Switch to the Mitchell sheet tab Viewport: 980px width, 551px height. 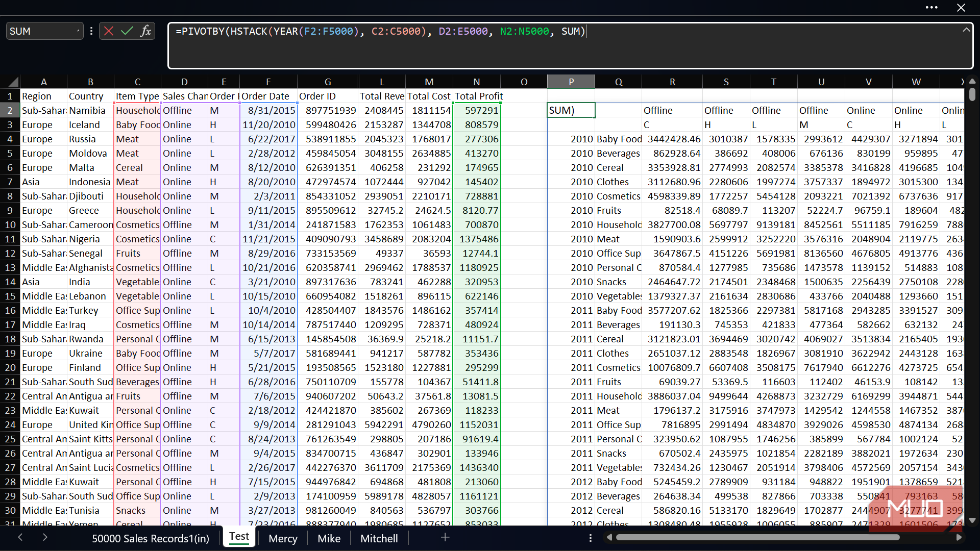click(379, 538)
